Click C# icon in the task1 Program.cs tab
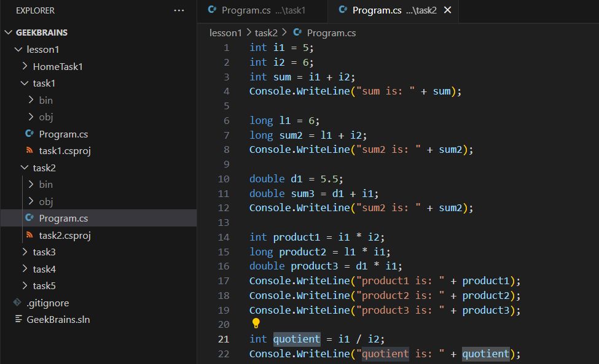This screenshot has height=364, width=599. click(x=212, y=10)
